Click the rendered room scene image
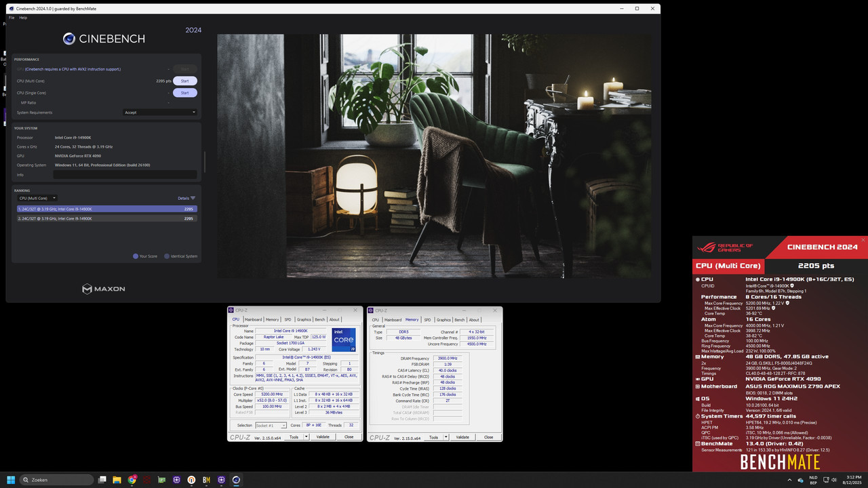 pyautogui.click(x=434, y=156)
